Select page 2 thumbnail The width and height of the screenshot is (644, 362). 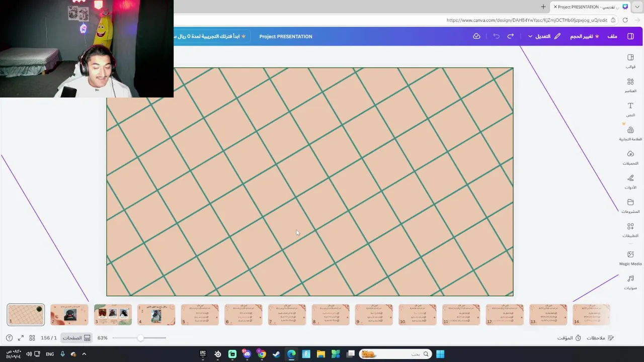tap(69, 315)
